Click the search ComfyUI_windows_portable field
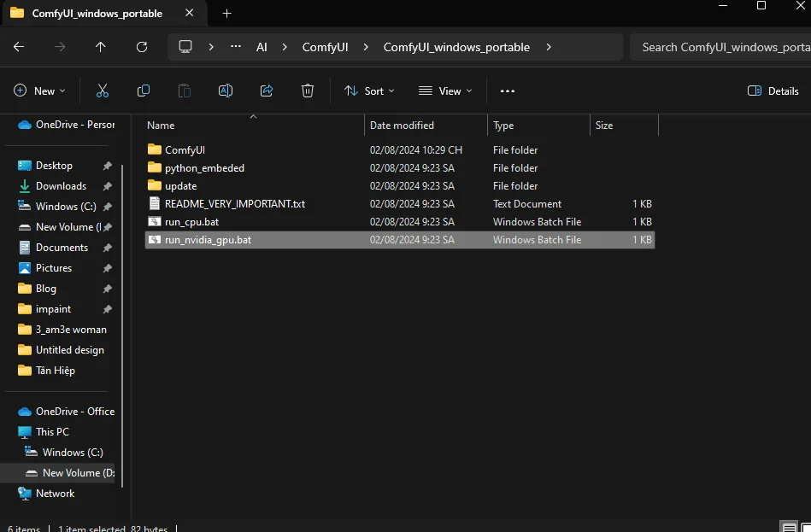811x532 pixels. click(x=720, y=47)
